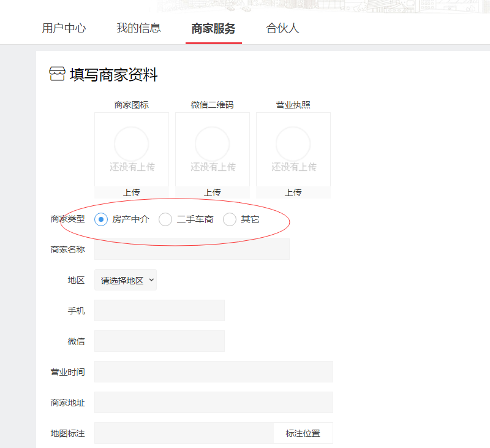Focus the 微信 input box

(159, 341)
